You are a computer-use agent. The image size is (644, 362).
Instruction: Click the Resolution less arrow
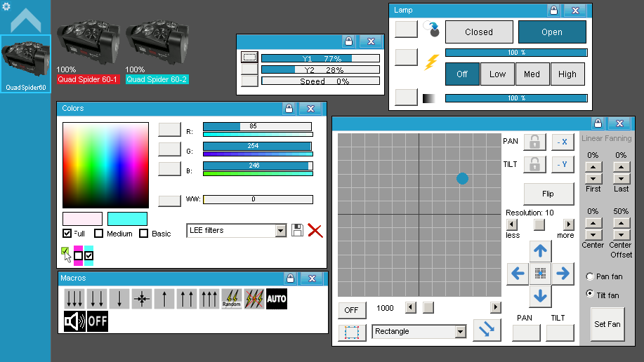512,224
